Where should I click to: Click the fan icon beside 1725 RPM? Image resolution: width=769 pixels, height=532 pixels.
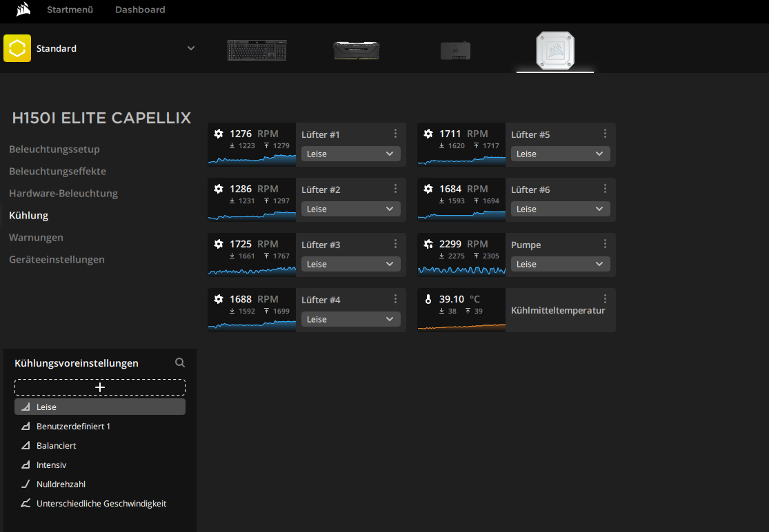point(219,244)
